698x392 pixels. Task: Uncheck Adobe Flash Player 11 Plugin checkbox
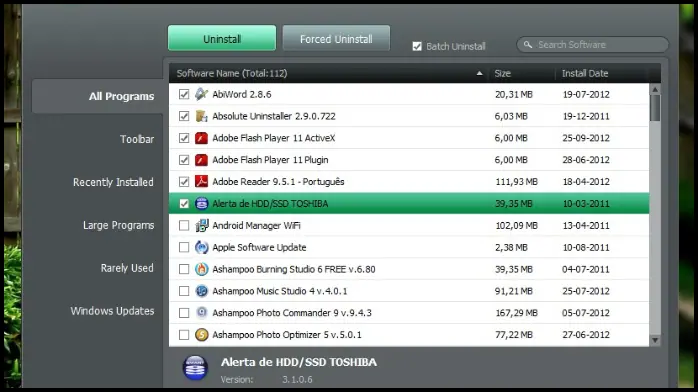click(184, 160)
